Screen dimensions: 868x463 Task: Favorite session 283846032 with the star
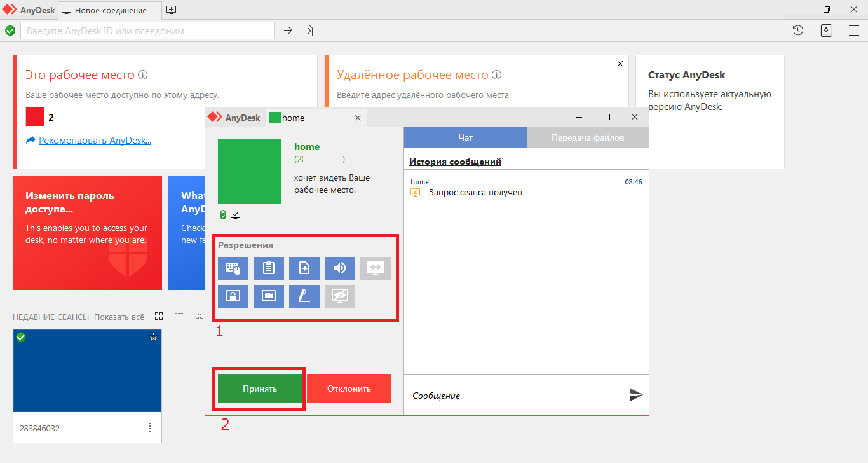coord(153,338)
